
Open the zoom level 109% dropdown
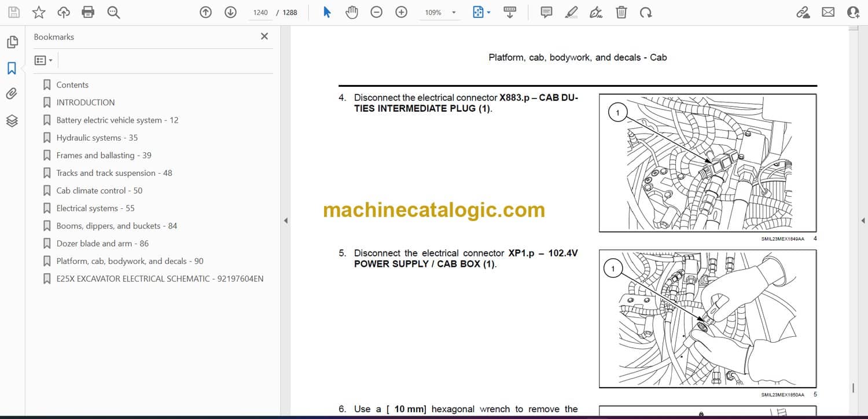pos(454,13)
